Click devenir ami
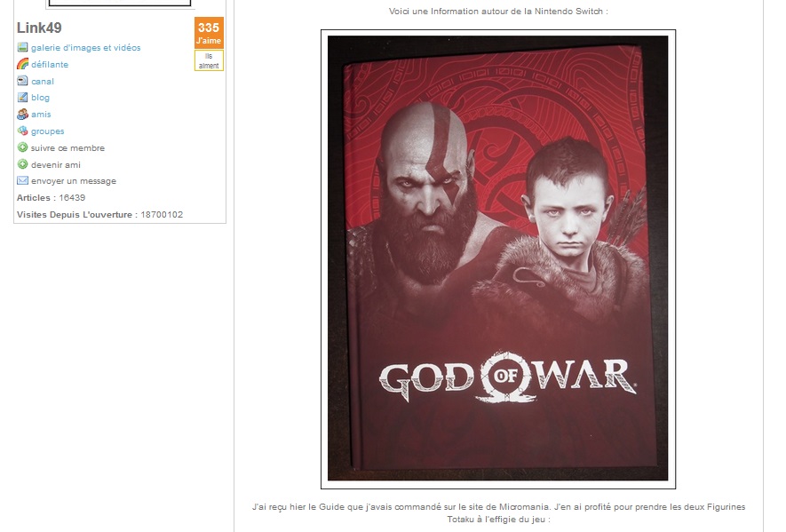 click(56, 164)
